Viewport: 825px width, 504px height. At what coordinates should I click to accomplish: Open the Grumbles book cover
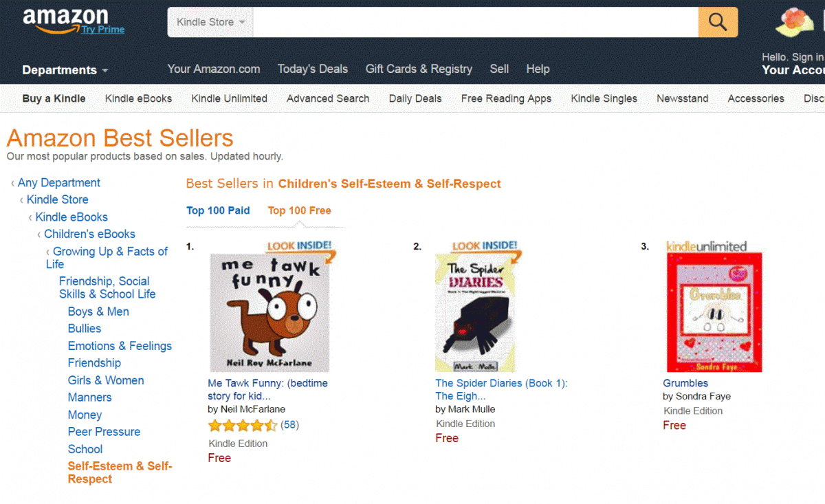click(714, 313)
